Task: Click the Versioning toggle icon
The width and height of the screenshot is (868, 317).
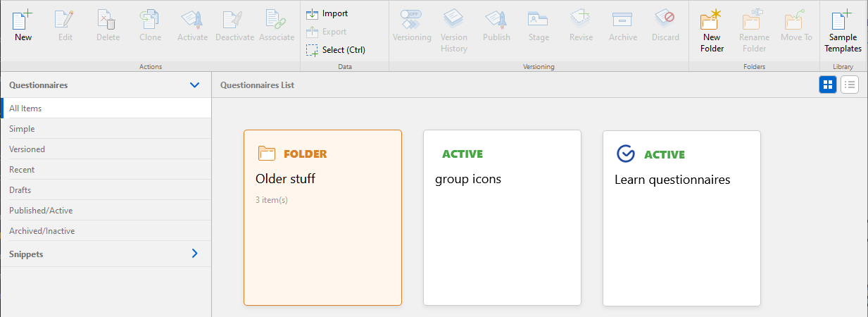Action: click(x=412, y=20)
